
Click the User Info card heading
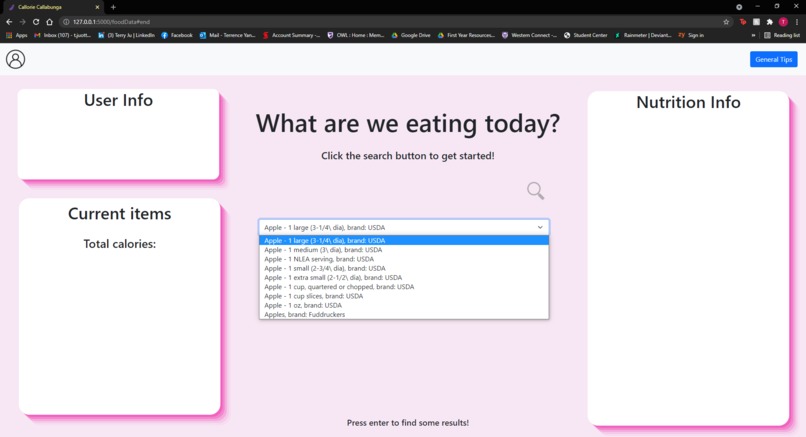coord(118,100)
